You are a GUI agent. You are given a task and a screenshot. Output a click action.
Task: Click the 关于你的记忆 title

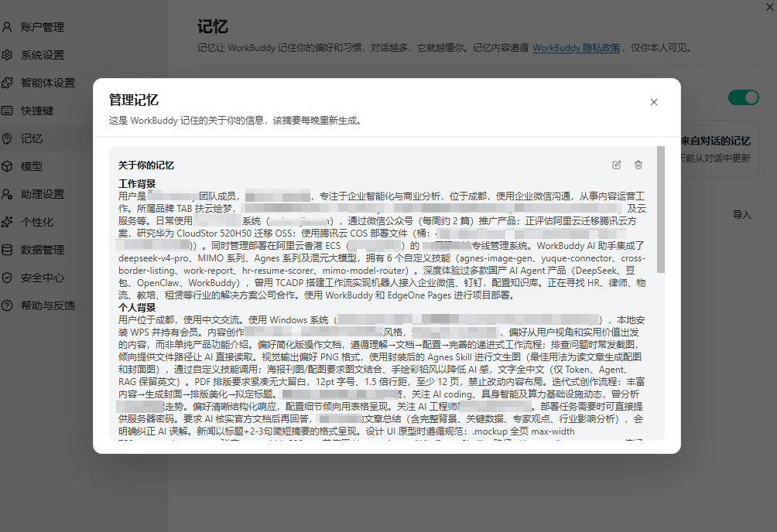coord(146,165)
